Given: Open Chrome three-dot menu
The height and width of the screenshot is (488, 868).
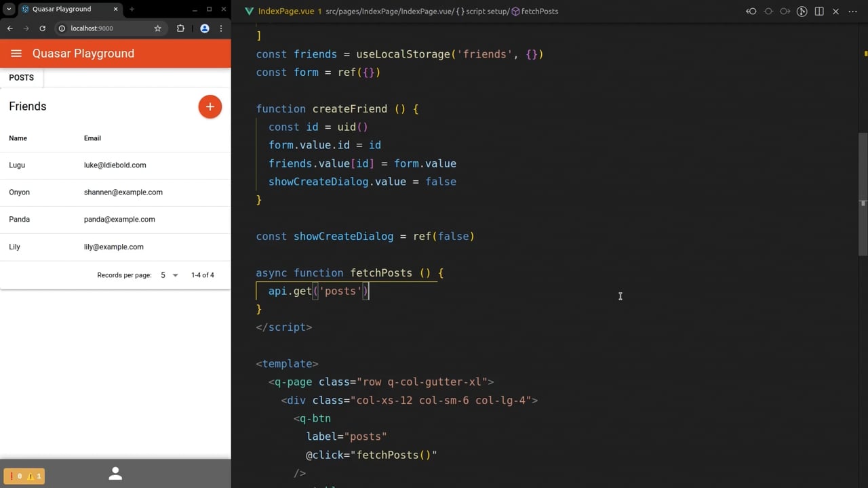Looking at the screenshot, I should click(221, 28).
